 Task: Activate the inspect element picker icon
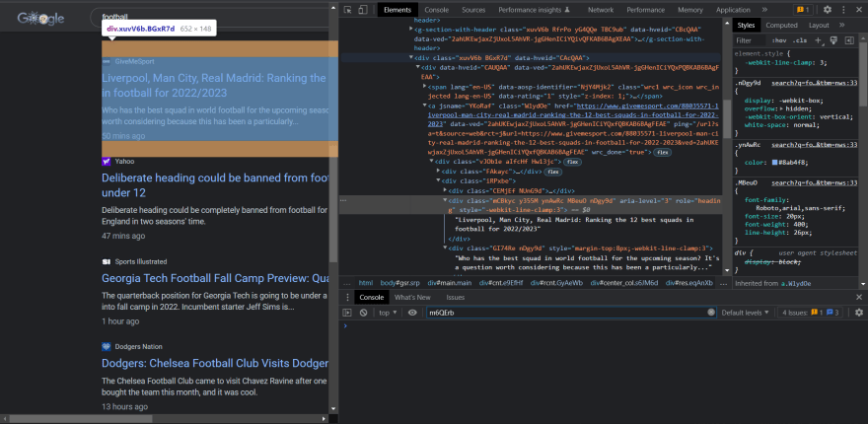[347, 10]
